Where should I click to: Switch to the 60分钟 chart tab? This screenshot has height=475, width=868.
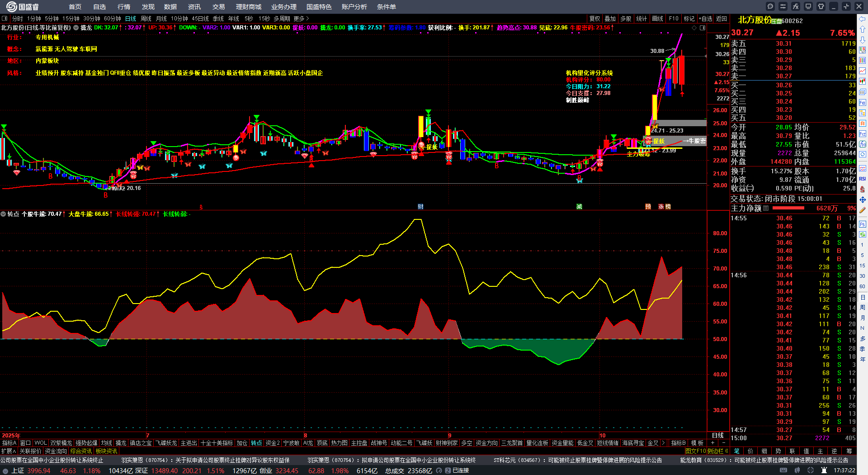pyautogui.click(x=113, y=19)
